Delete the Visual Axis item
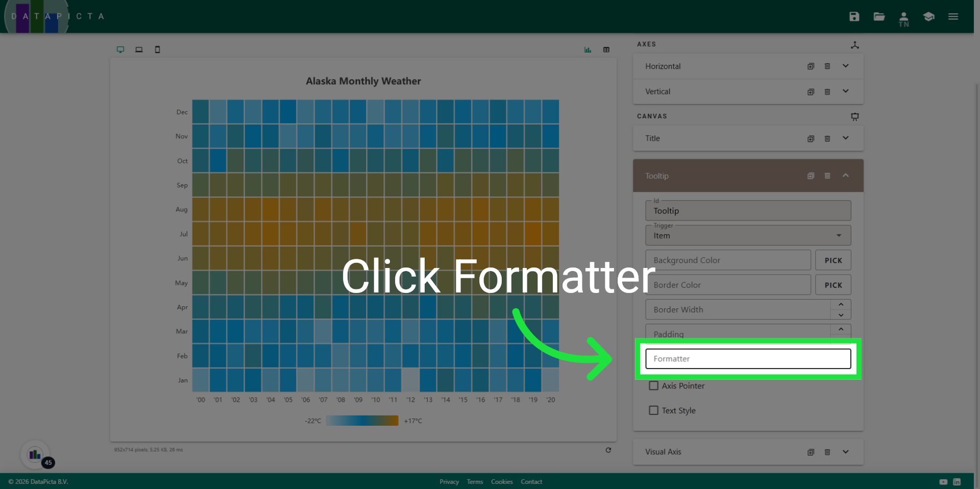Image resolution: width=980 pixels, height=489 pixels. 827,452
